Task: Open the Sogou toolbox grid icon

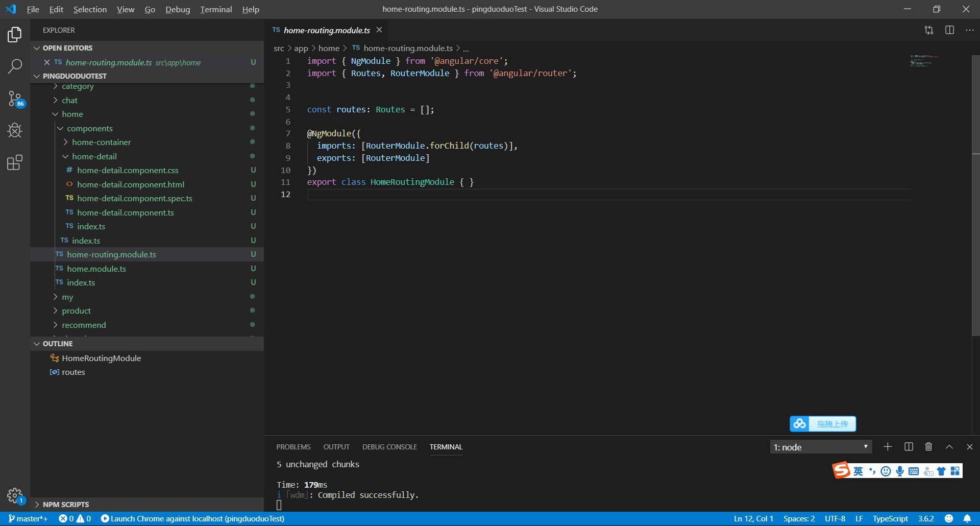Action: 955,471
